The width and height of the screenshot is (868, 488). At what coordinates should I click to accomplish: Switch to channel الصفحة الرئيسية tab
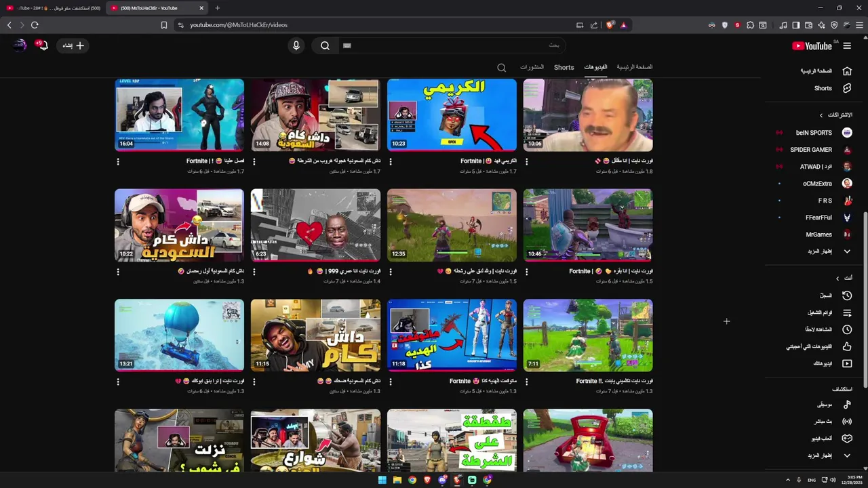(635, 67)
